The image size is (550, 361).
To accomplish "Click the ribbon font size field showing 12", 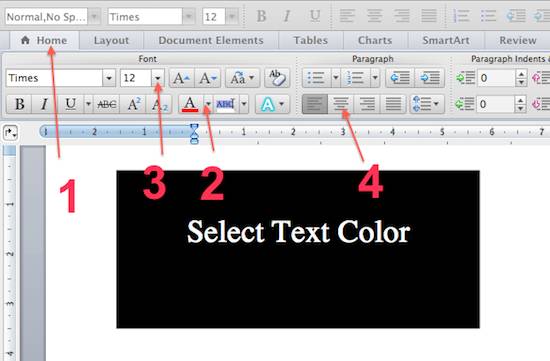I will point(136,78).
